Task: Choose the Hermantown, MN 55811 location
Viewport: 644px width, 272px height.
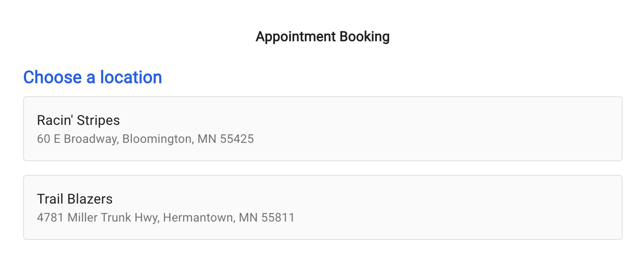Action: (229, 218)
